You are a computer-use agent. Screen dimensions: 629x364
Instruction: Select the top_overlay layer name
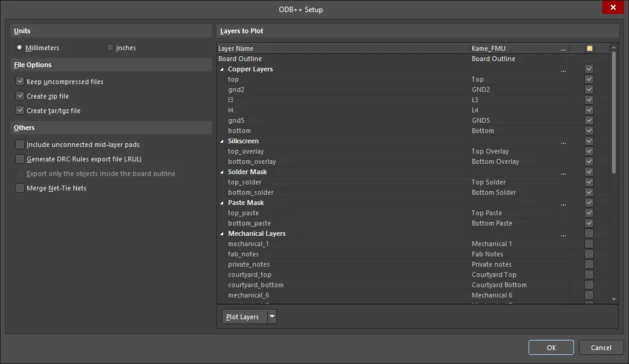(x=246, y=152)
